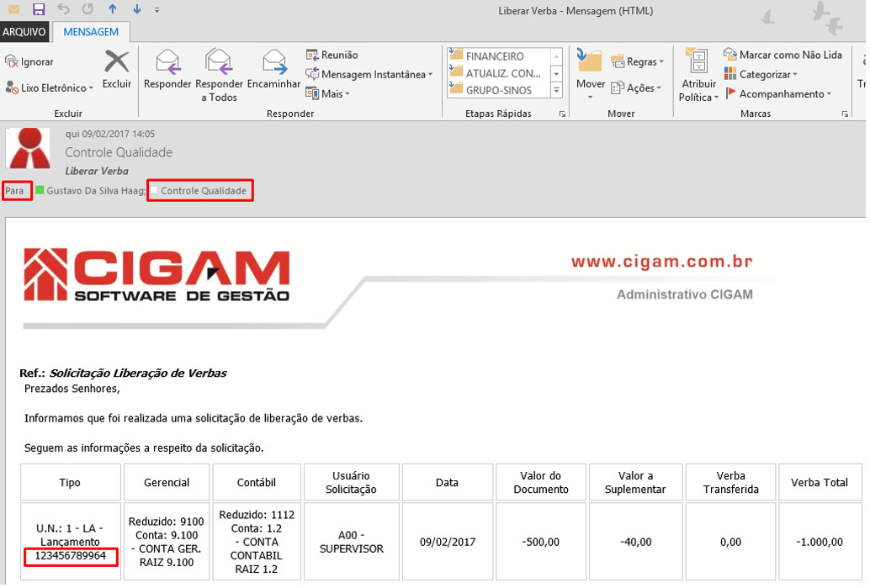
Task: Click Valor a Suplementar -40,00 cell
Action: 635,542
